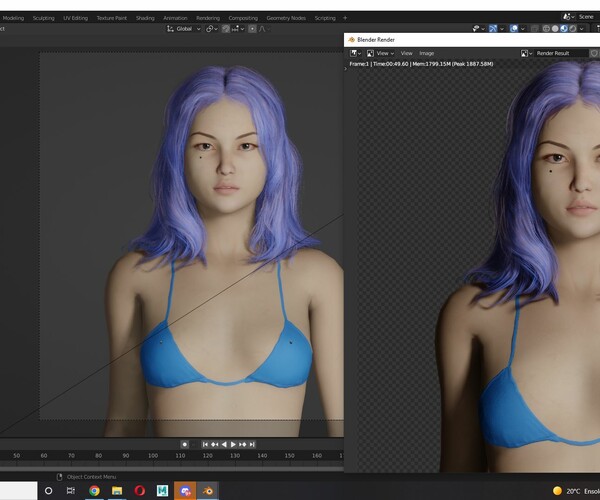
Task: Click the Object Context Menu status hint
Action: 91,477
